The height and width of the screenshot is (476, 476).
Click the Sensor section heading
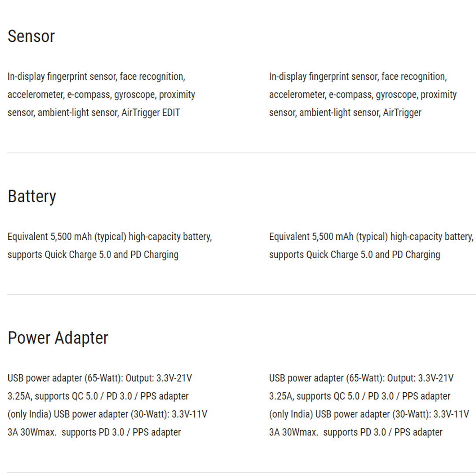(x=31, y=36)
